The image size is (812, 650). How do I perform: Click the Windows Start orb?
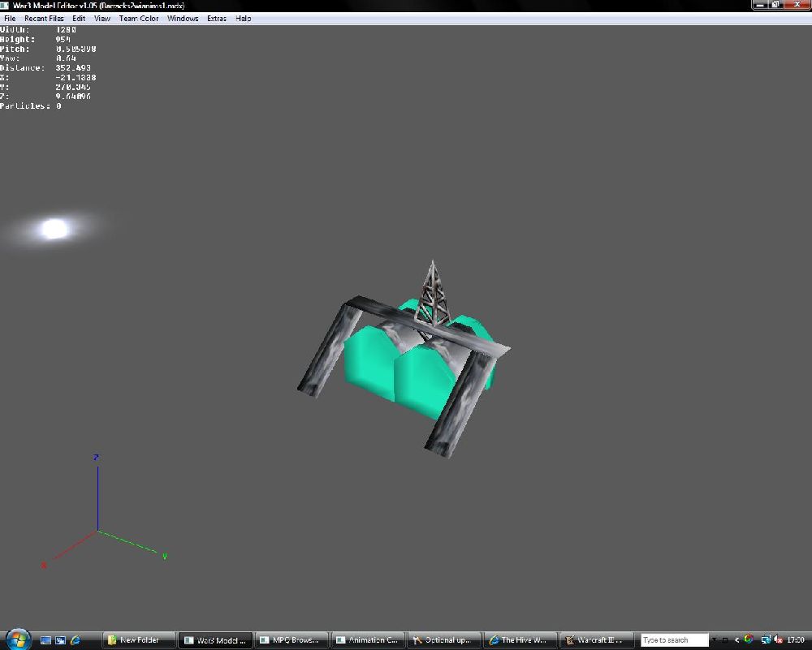point(18,639)
